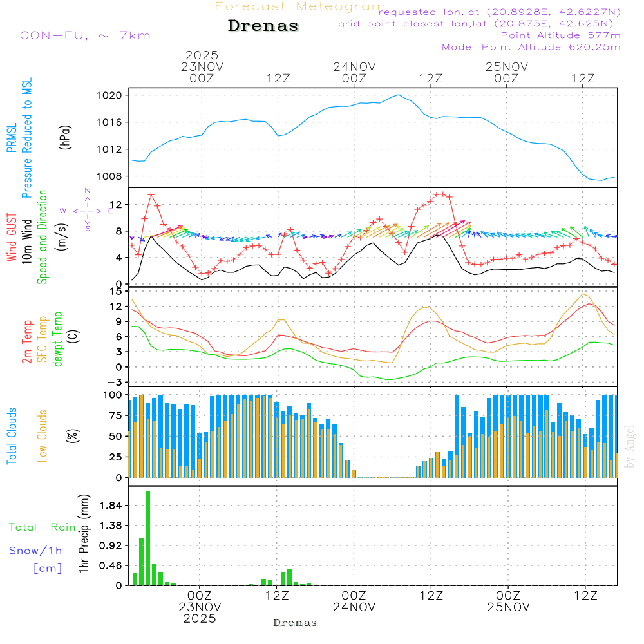Select the Total Clouds legend label
The height and width of the screenshot is (644, 644).
click(12, 436)
